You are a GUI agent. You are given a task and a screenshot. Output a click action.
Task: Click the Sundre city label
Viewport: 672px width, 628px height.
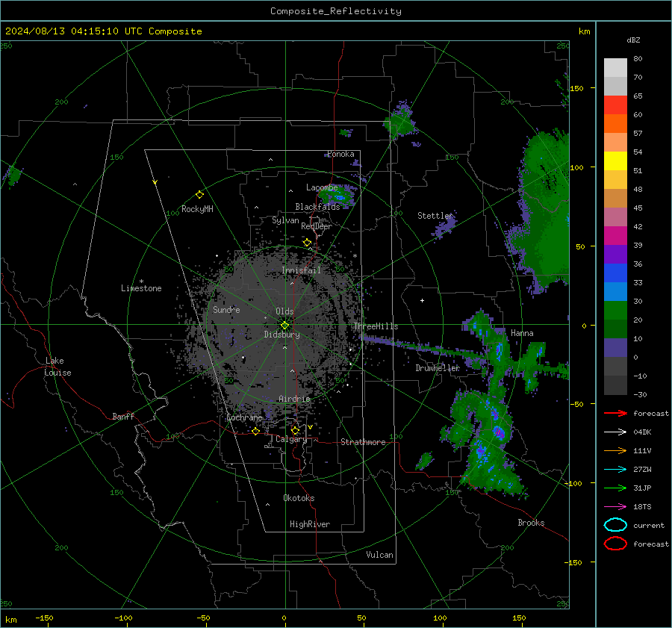point(226,310)
